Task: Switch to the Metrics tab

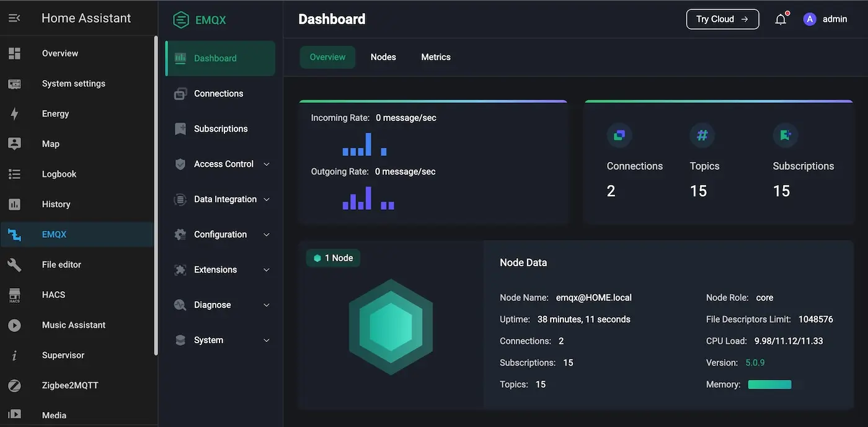Action: [x=436, y=57]
